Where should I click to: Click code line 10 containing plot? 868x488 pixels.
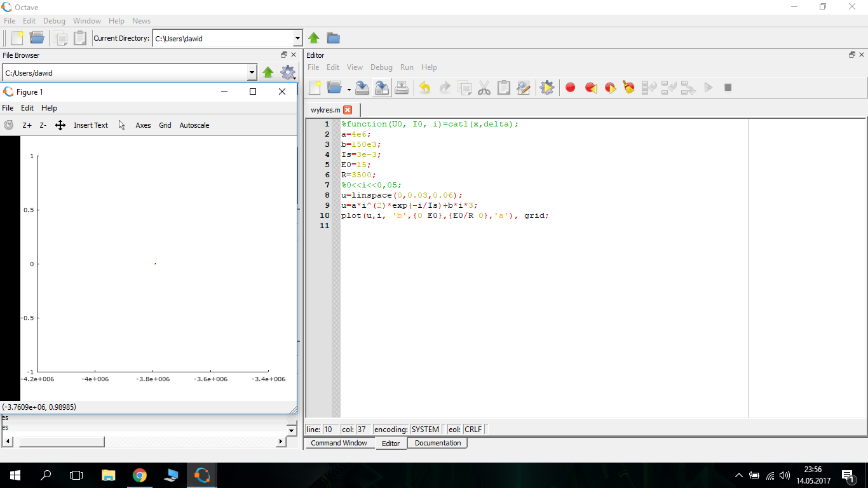pyautogui.click(x=445, y=215)
